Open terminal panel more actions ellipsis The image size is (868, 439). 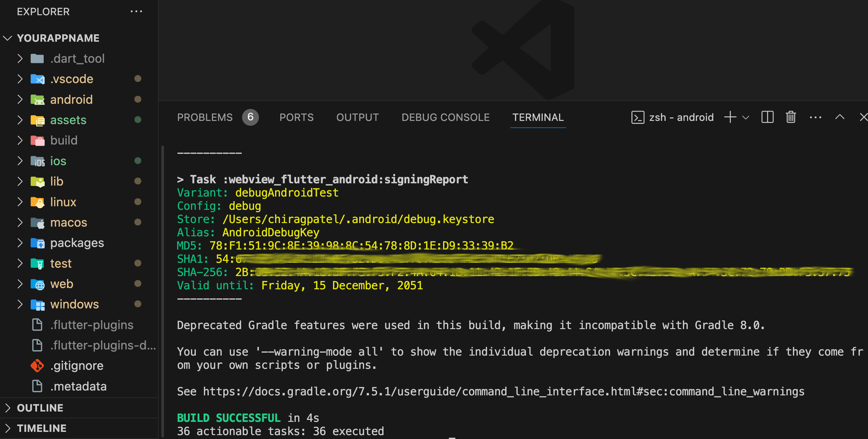[815, 117]
